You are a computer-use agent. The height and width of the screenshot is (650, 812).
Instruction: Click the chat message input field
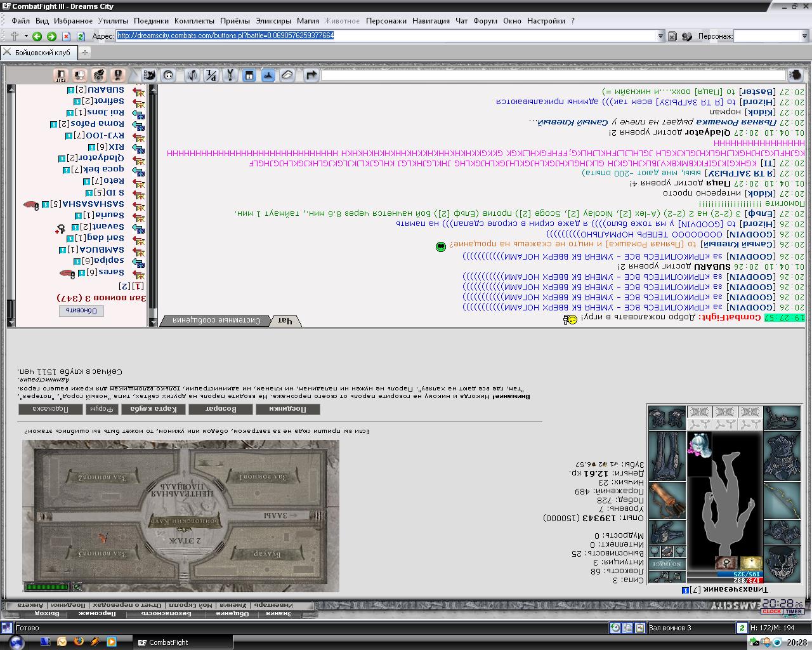pyautogui.click(x=553, y=76)
